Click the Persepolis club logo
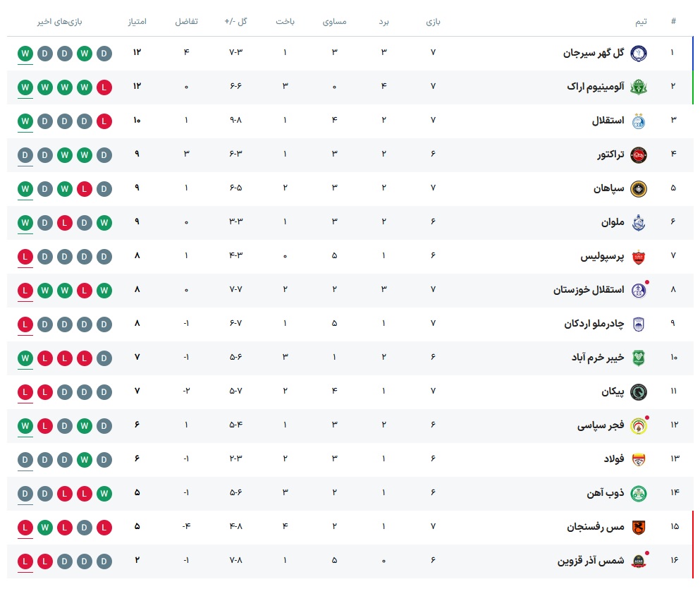Image resolution: width=700 pixels, height=589 pixels. [x=637, y=256]
